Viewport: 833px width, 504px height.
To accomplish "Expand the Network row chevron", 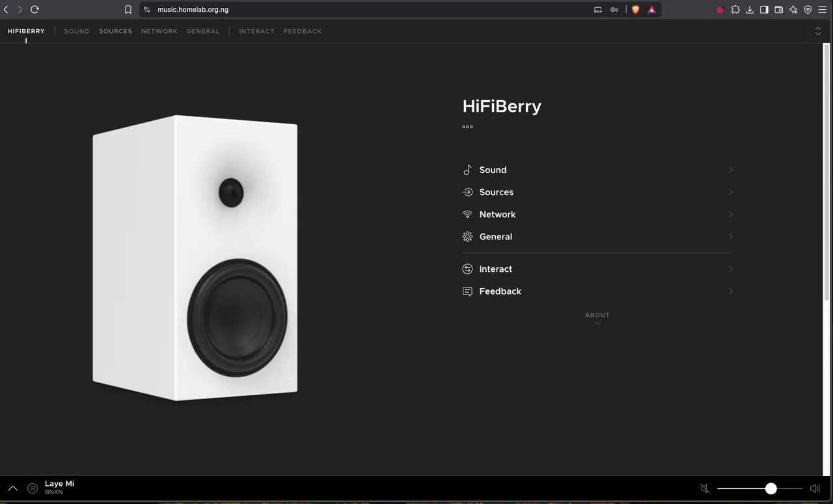I will click(x=731, y=214).
